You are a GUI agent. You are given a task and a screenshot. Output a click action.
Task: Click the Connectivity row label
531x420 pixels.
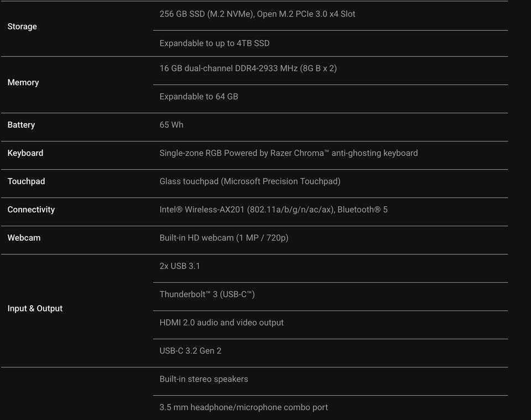(x=31, y=209)
